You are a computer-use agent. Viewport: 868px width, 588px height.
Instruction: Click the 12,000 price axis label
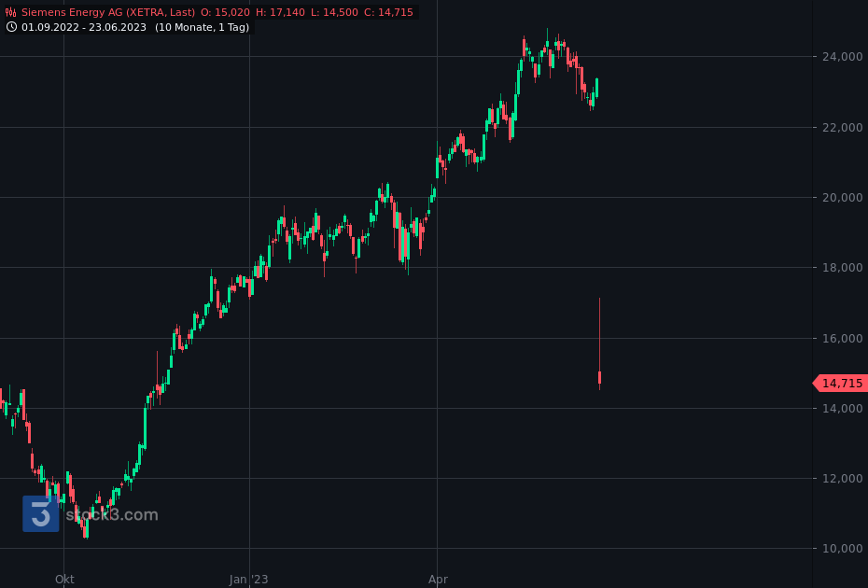point(842,479)
